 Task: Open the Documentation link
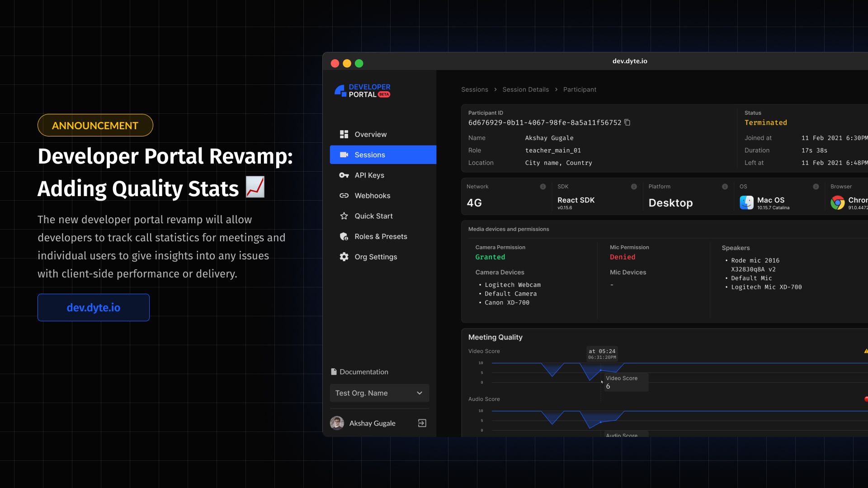(x=364, y=372)
